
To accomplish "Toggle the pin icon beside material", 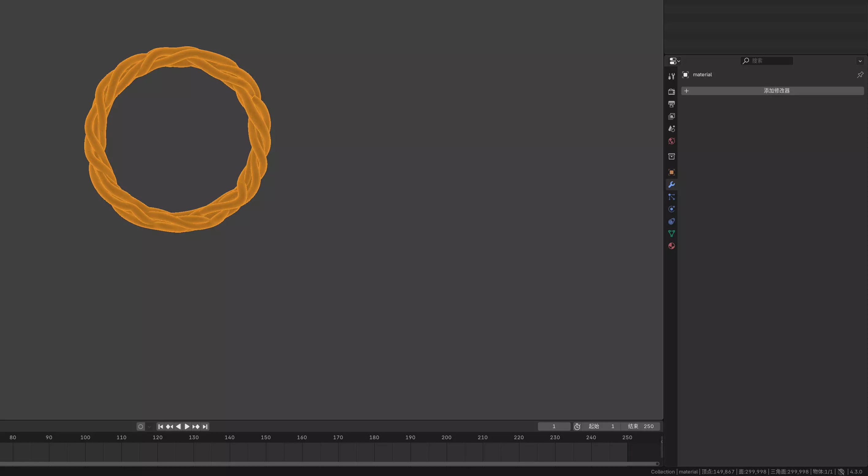I will click(860, 74).
